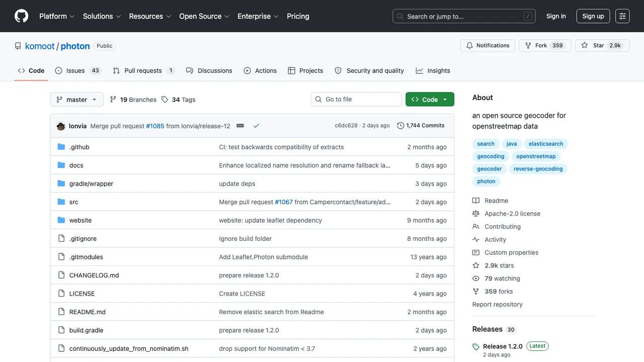
Task: Click the repository icon beside komoot
Action: click(18, 46)
